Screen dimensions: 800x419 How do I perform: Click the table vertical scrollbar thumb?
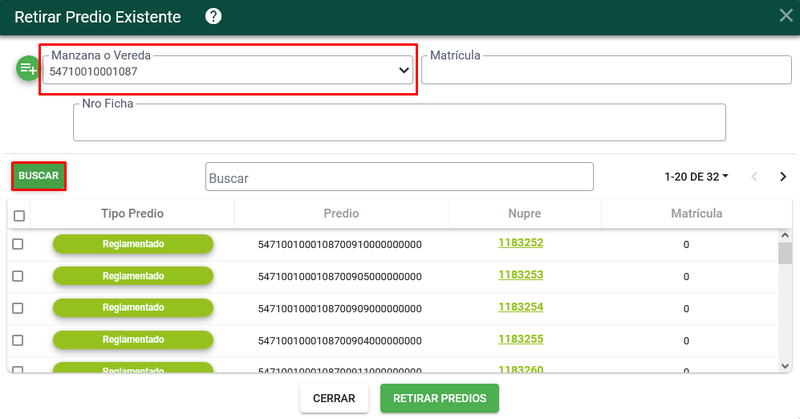(785, 254)
